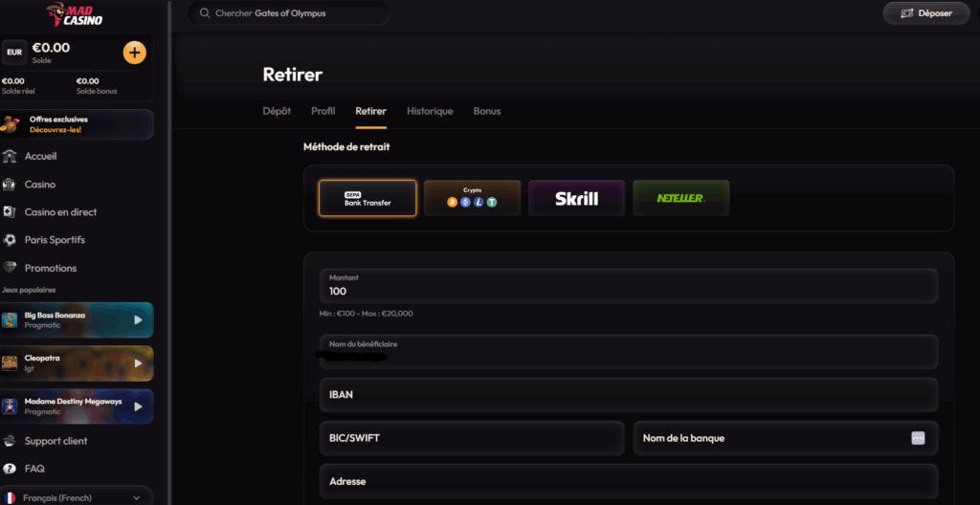This screenshot has width=980, height=505.
Task: Open Offres exclusives Découvrez-les banner
Action: point(77,124)
